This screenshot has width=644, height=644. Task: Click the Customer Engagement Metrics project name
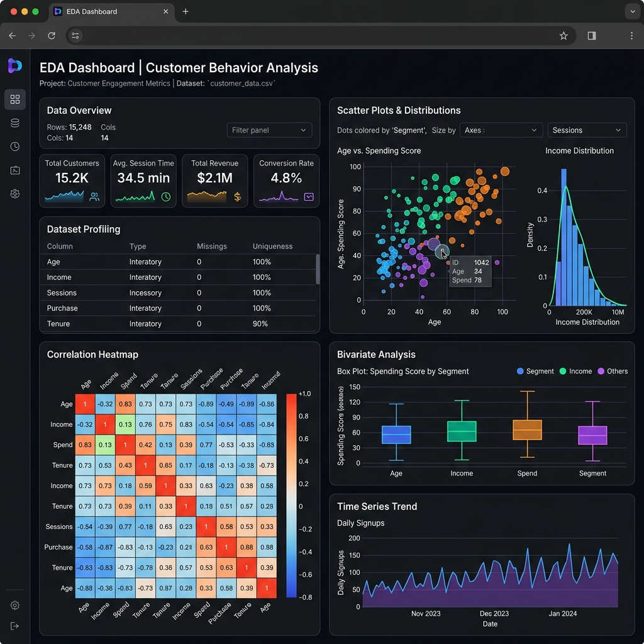[x=119, y=84]
